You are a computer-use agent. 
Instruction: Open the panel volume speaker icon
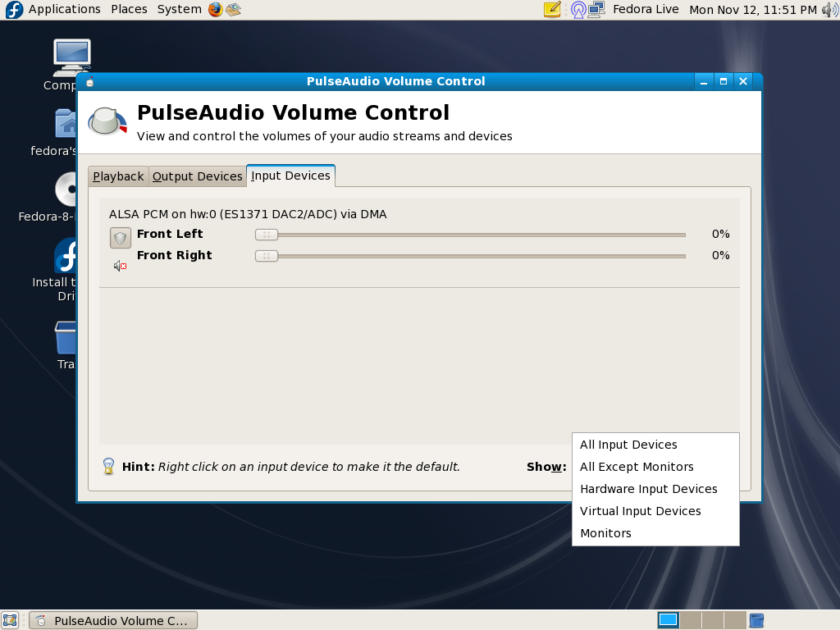click(x=830, y=10)
